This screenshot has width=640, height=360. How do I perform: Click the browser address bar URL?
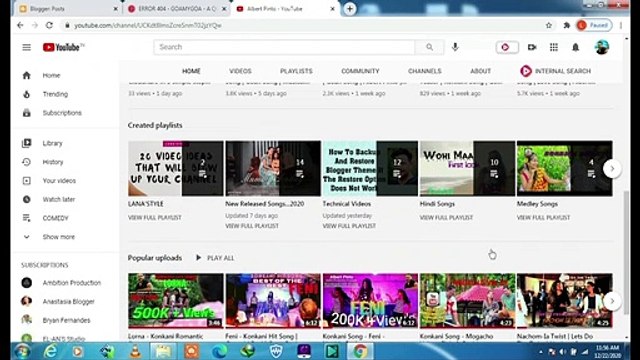(x=148, y=25)
